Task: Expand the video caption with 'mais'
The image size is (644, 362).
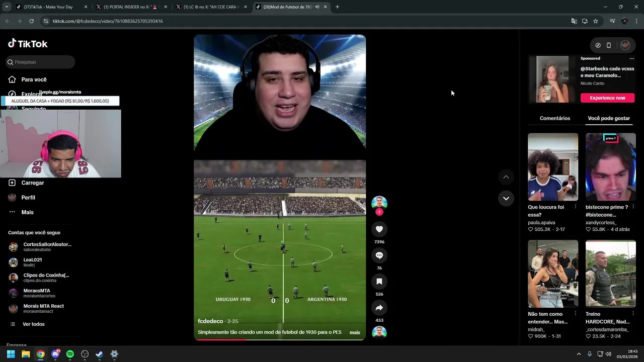Action: click(x=355, y=332)
